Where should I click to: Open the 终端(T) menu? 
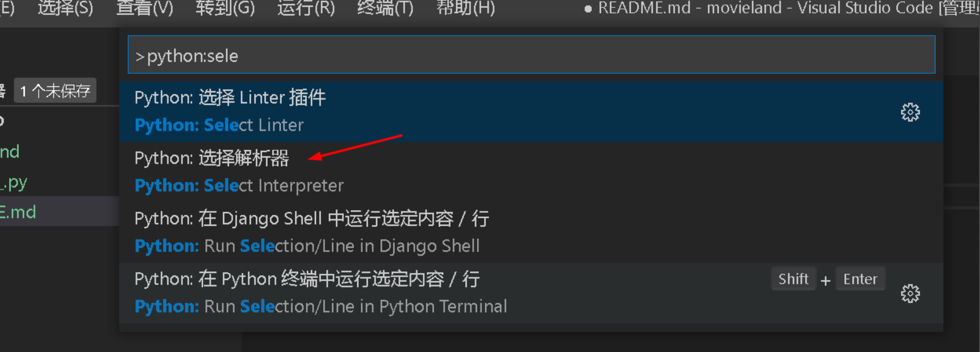[386, 8]
